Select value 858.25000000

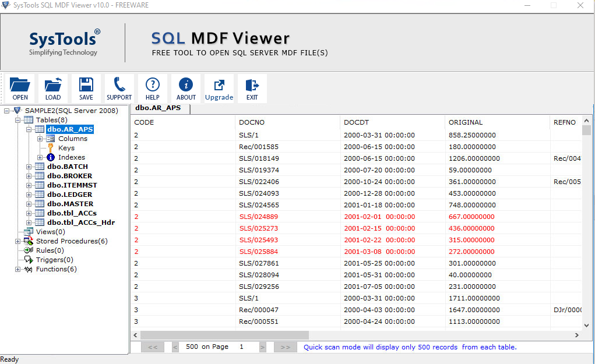tap(472, 135)
